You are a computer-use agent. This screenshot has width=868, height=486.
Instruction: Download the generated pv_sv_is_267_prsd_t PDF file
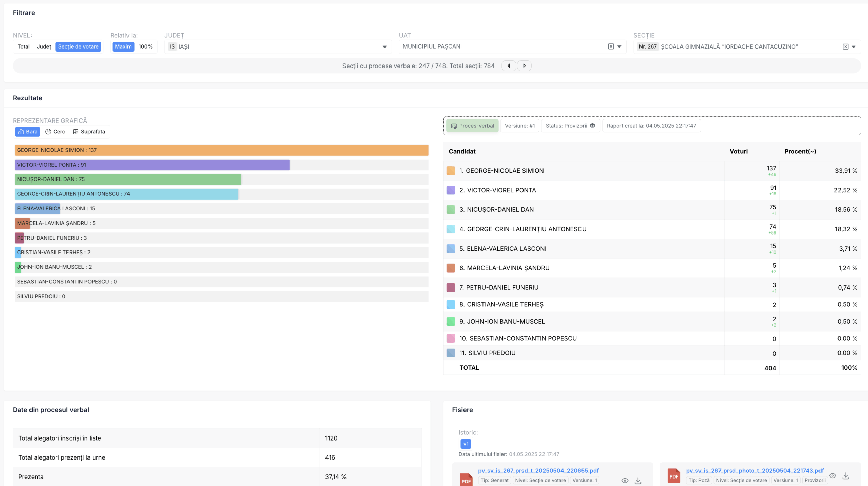[x=638, y=480]
